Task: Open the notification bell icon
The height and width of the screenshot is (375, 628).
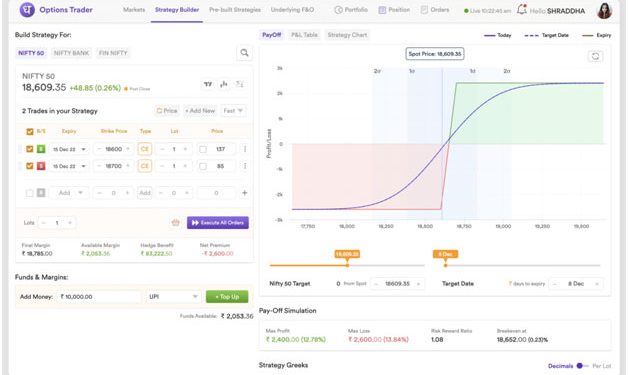Action: coord(521,9)
